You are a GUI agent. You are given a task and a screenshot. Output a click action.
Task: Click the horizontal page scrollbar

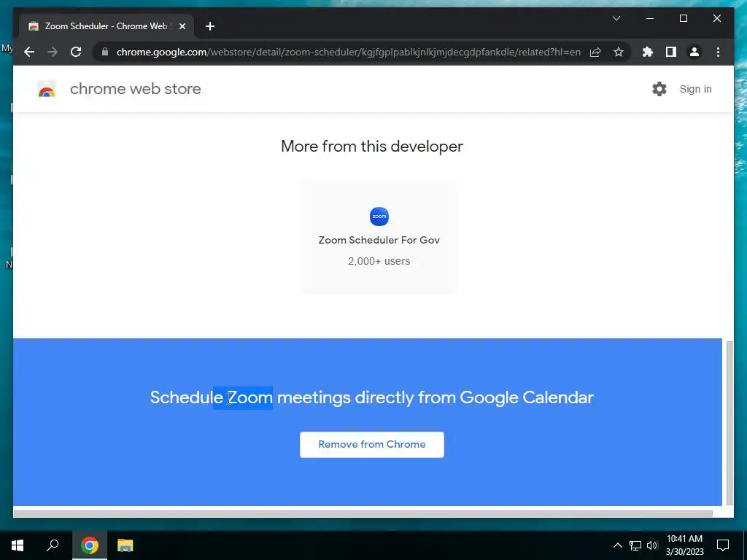click(x=363, y=513)
